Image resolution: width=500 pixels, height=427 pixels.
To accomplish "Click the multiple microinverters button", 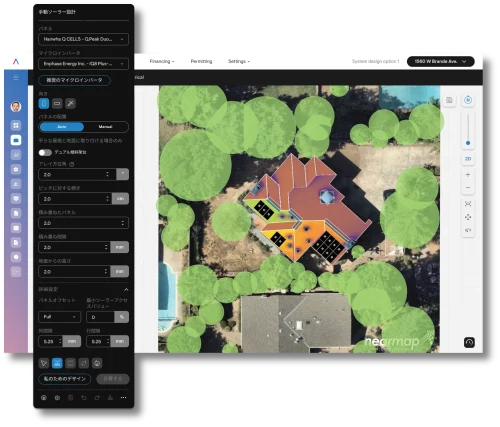I will coord(74,80).
